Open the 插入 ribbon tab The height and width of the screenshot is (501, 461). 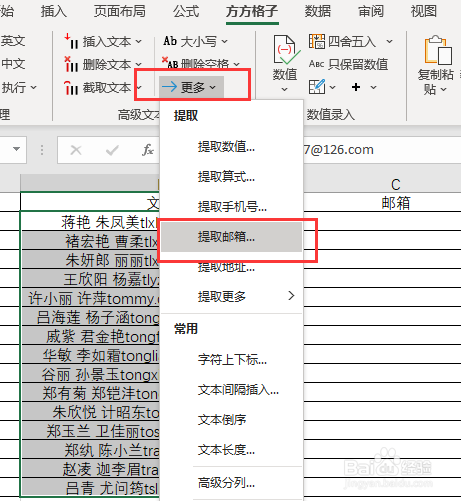53,12
